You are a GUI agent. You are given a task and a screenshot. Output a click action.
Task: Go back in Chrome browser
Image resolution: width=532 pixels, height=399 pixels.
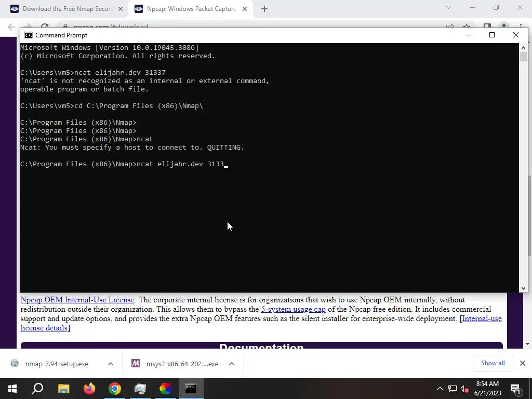click(11, 27)
